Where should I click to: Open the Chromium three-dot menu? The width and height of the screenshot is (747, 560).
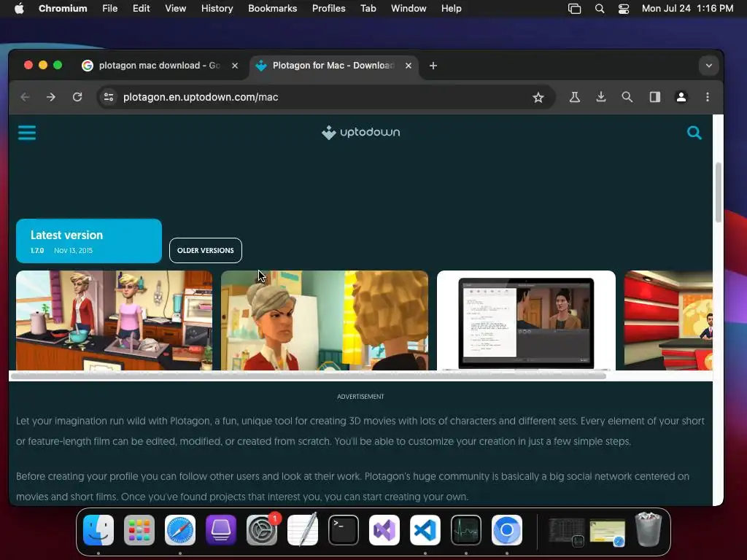click(x=708, y=97)
